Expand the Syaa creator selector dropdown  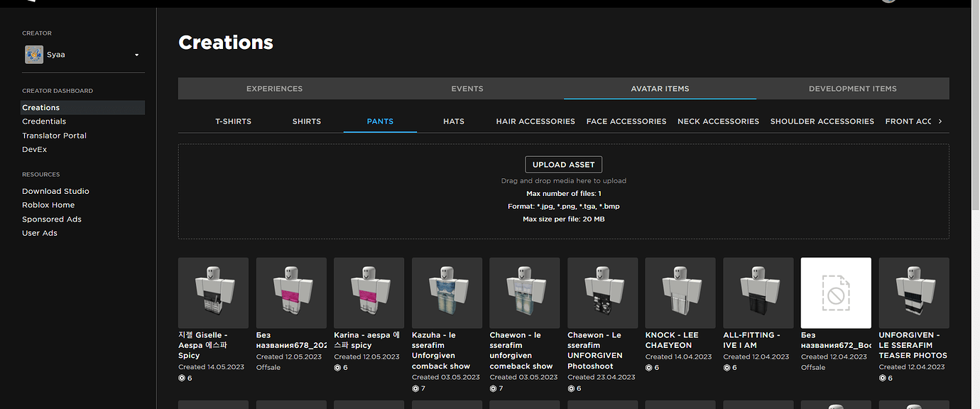(x=136, y=54)
